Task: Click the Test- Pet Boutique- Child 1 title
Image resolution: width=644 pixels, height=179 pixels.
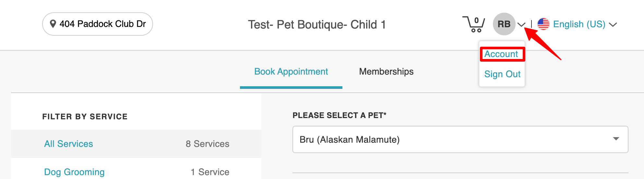Action: (x=317, y=25)
